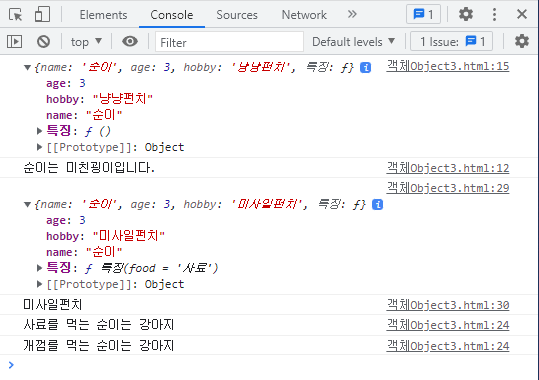The image size is (539, 380).
Task: Select log text '순이는 미친핑이입니다.'
Action: click(89, 168)
